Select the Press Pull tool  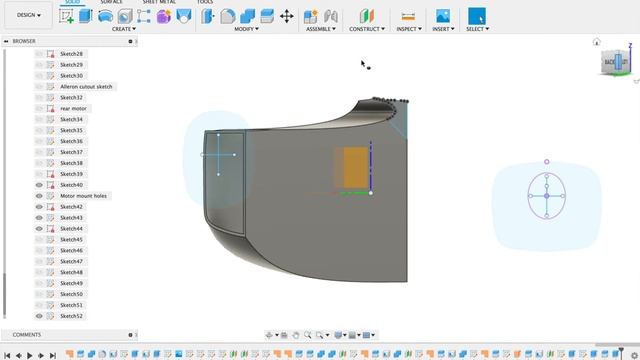207,16
